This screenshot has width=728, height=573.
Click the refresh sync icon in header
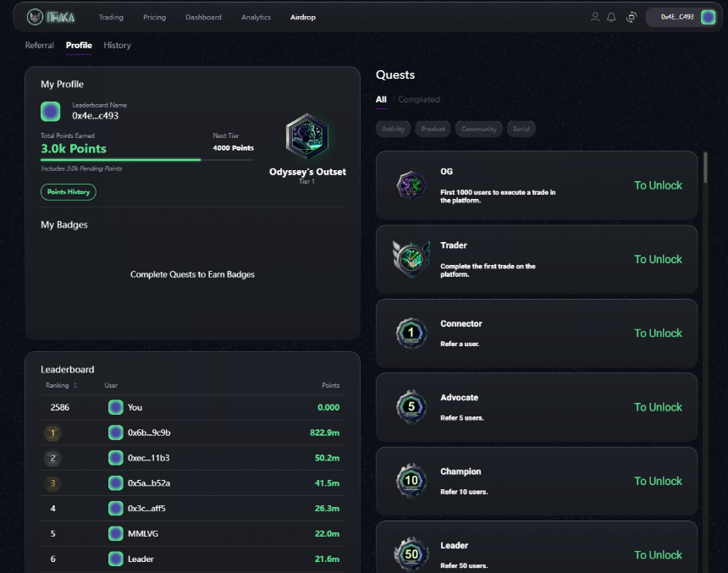click(x=631, y=17)
